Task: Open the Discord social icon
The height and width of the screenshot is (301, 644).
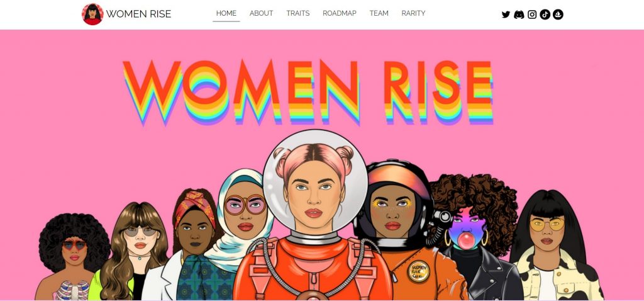Action: click(x=519, y=14)
